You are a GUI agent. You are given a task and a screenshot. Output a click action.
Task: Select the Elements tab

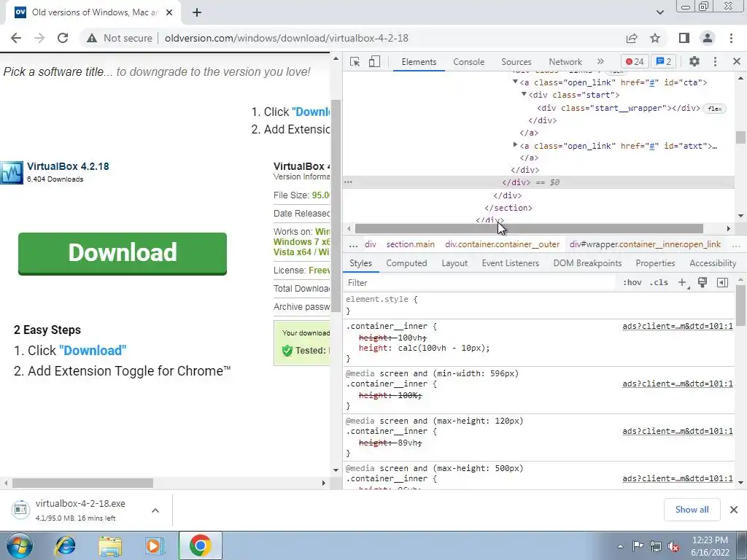[x=419, y=62]
